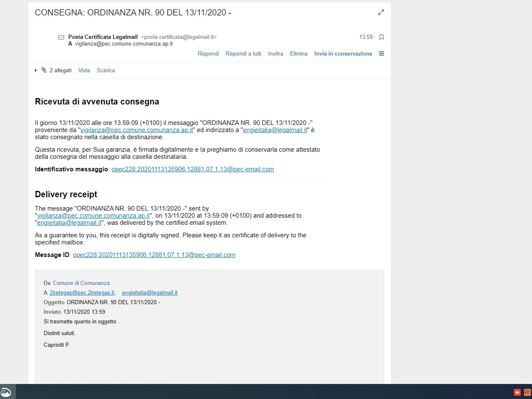Image resolution: width=532 pixels, height=399 pixels.
Task: Download attachments with Scarica
Action: point(106,70)
